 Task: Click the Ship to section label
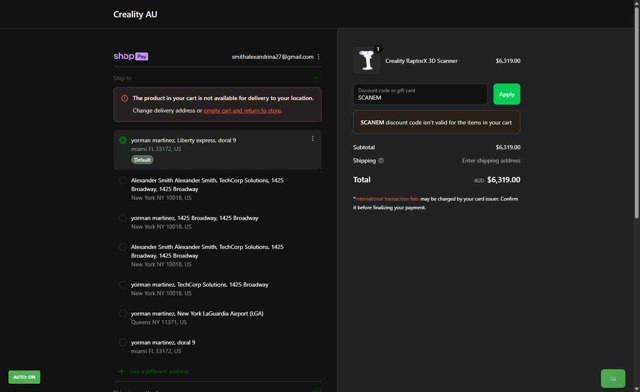[x=122, y=78]
